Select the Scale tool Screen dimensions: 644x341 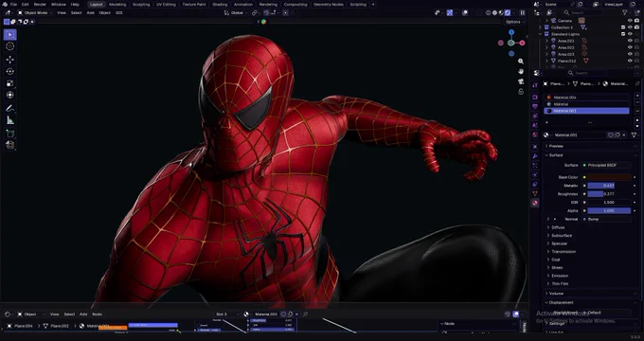pyautogui.click(x=9, y=83)
